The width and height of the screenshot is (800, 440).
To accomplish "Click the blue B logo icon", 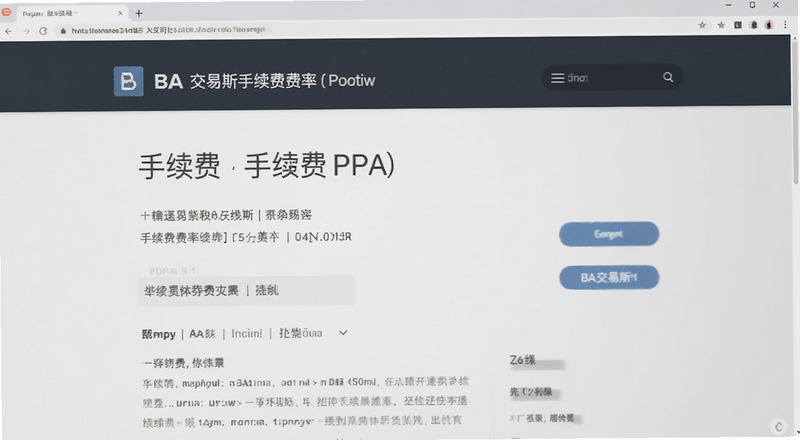I will pyautogui.click(x=128, y=81).
